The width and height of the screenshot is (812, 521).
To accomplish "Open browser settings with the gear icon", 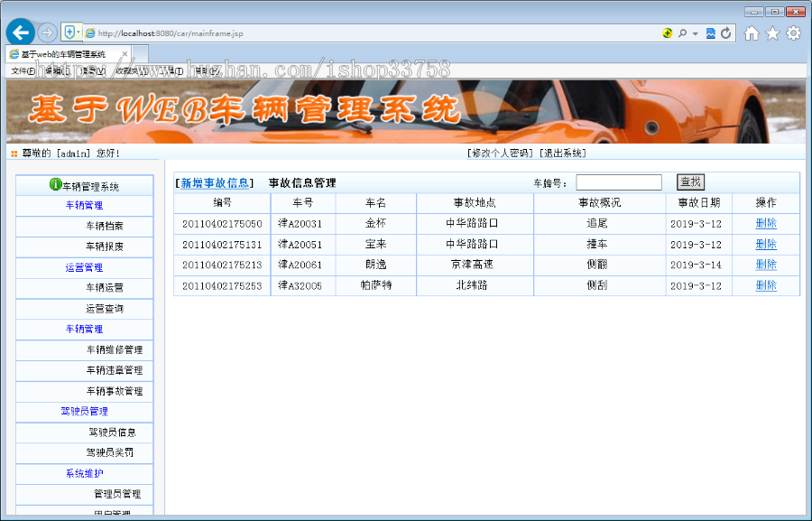I will [793, 33].
